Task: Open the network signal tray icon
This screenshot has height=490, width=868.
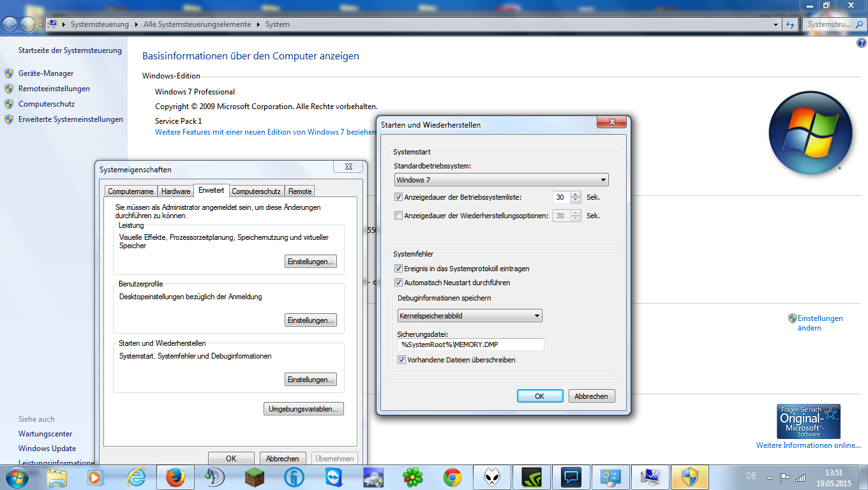Action: [x=800, y=477]
